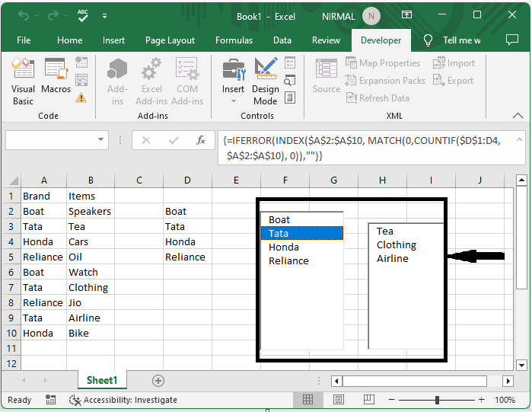Expand the Name Box dropdown
Viewport: 532px width, 412px height.
pyautogui.click(x=101, y=140)
